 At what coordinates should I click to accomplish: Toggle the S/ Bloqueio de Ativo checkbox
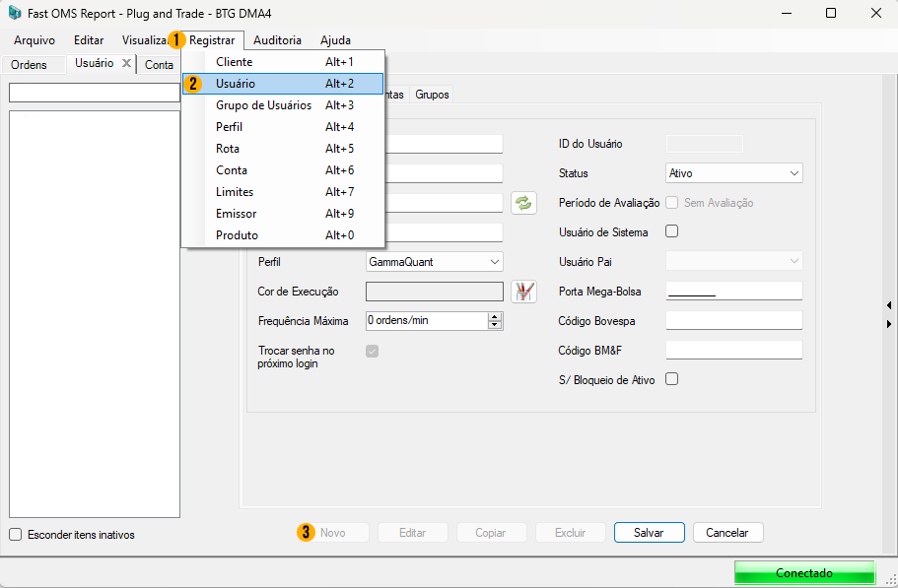[672, 378]
